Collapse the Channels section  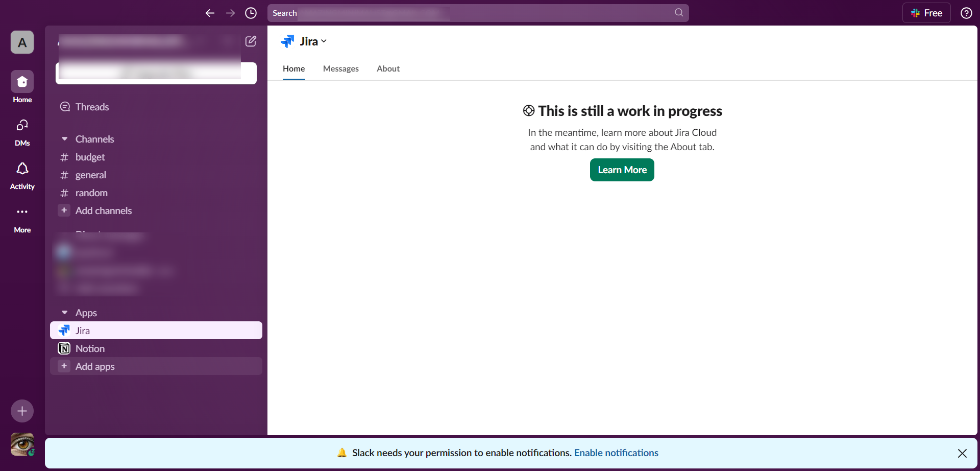[64, 139]
